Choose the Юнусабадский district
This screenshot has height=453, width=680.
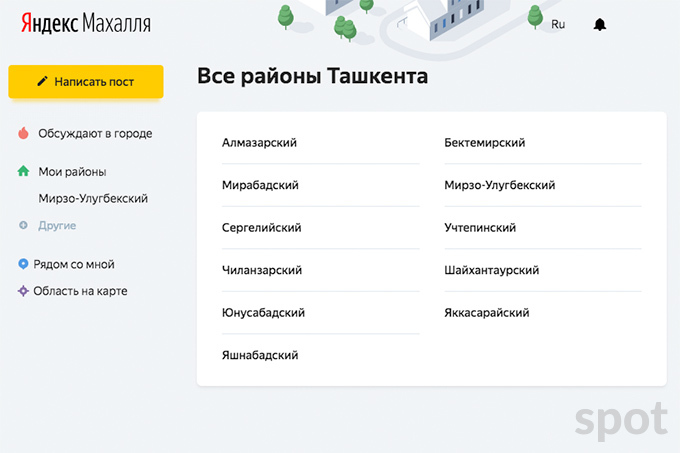coord(263,313)
